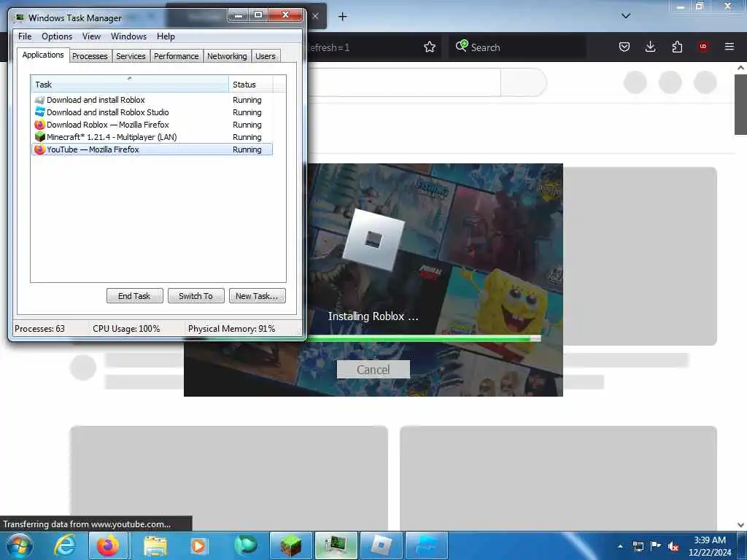Switch to the Users tab
The image size is (747, 560).
[266, 56]
